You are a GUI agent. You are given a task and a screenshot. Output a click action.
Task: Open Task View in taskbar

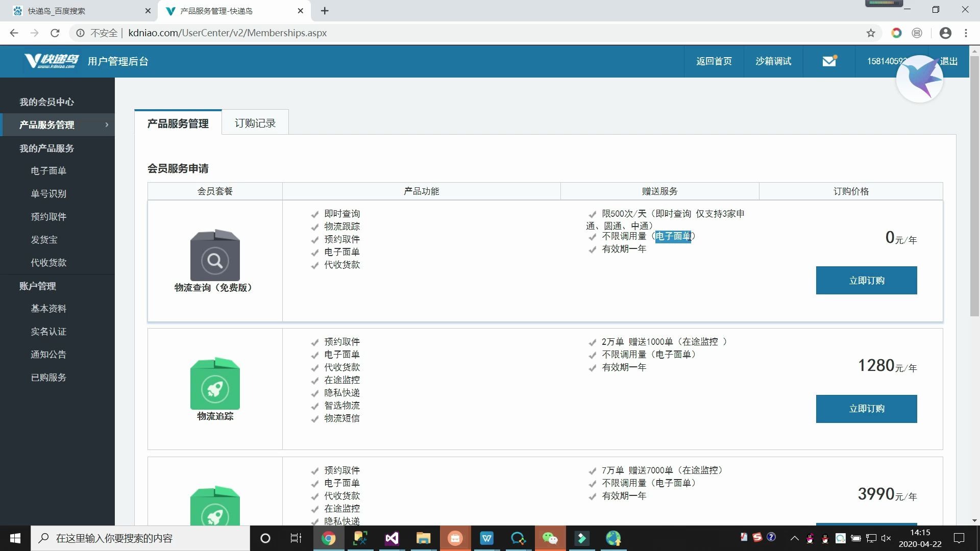coord(296,538)
